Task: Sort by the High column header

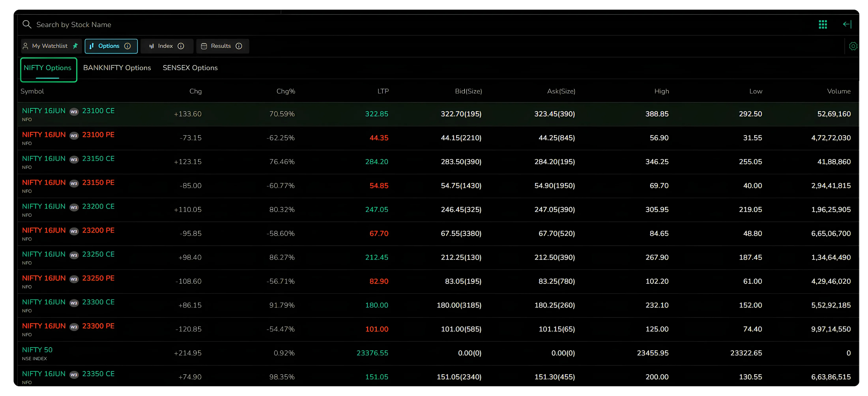Action: click(661, 91)
